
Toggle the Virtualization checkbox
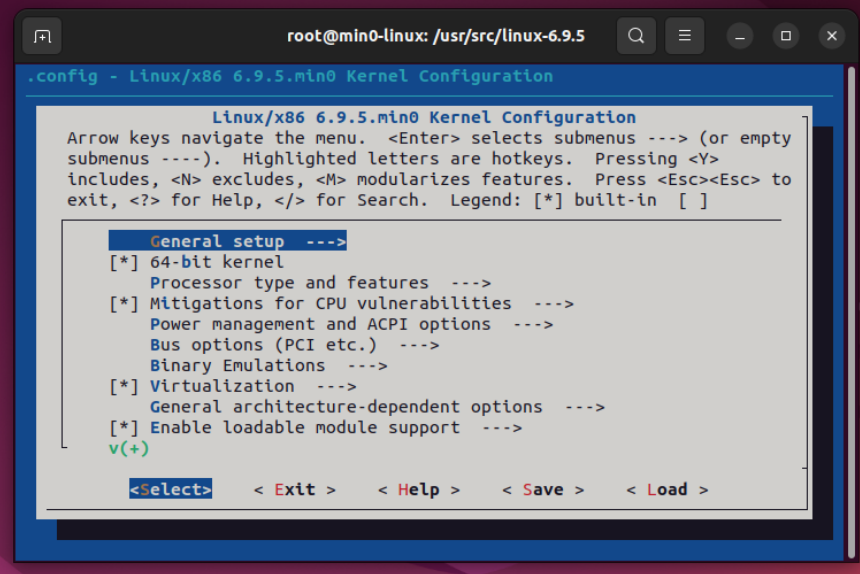tap(124, 387)
